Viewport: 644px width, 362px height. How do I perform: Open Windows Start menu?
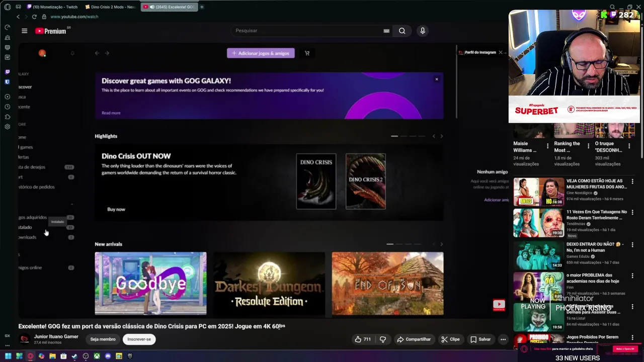tap(8, 356)
